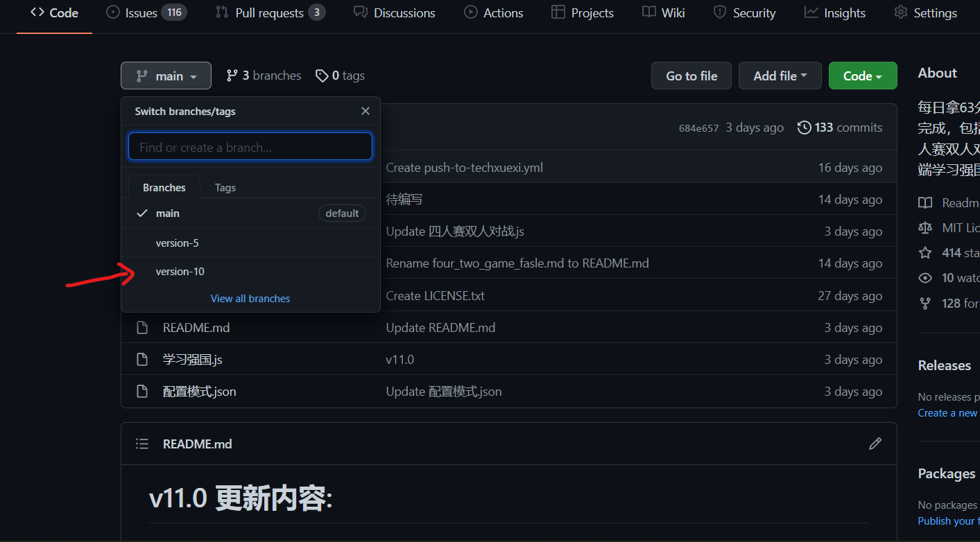
Task: Open commit Create LICENSE.txt
Action: click(436, 296)
